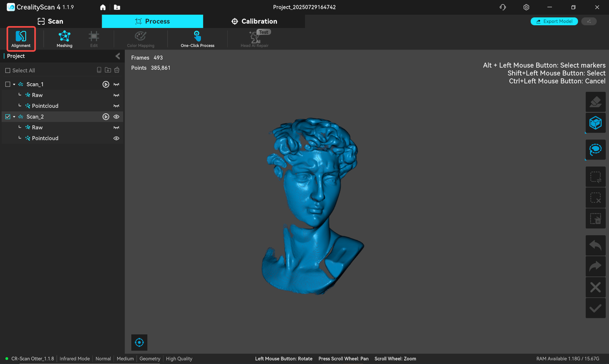Screen dimensions: 609x364
Task: Reset view with the target icon
Action: click(x=139, y=342)
